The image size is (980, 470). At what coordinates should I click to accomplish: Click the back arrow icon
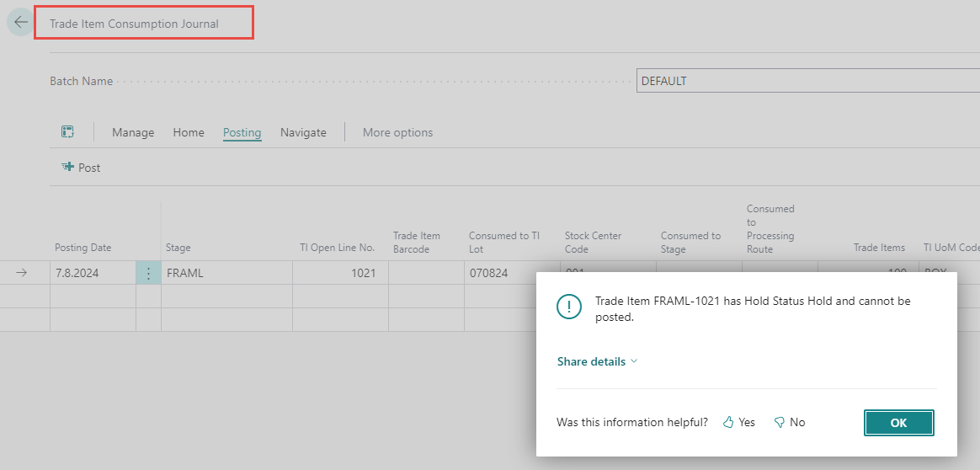click(x=20, y=23)
